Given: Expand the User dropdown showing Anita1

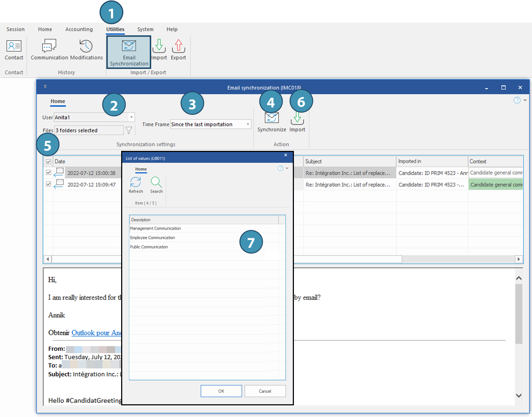Looking at the screenshot, I should (131, 117).
